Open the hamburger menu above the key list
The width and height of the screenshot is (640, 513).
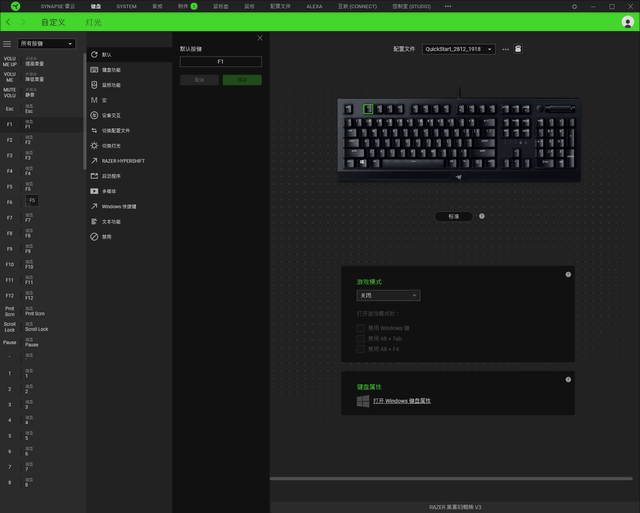(x=7, y=44)
